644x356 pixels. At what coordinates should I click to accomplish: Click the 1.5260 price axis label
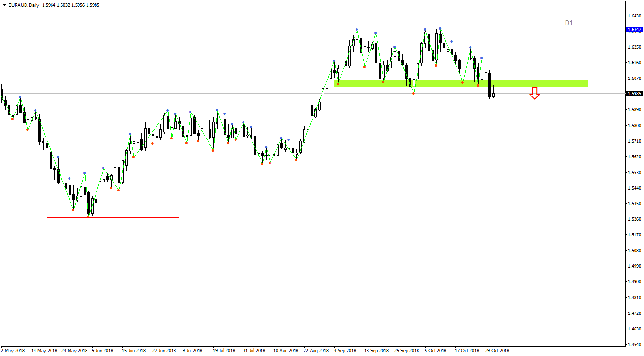click(634, 219)
